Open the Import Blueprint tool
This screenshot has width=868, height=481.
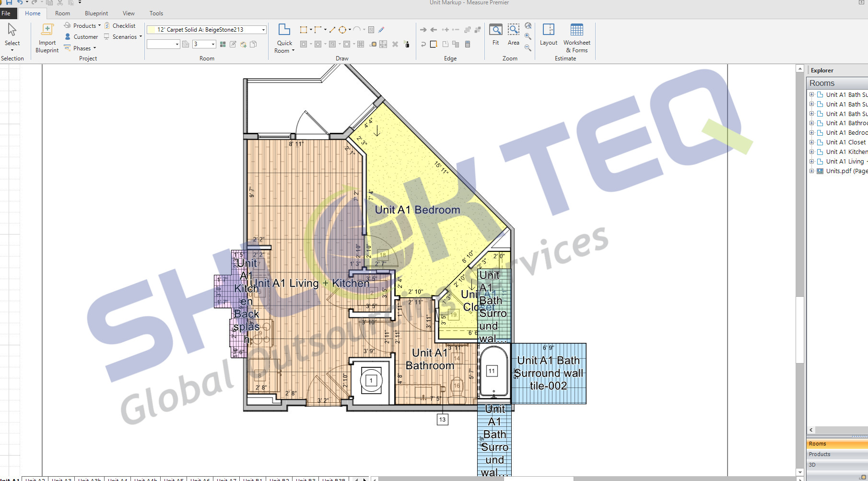(47, 38)
